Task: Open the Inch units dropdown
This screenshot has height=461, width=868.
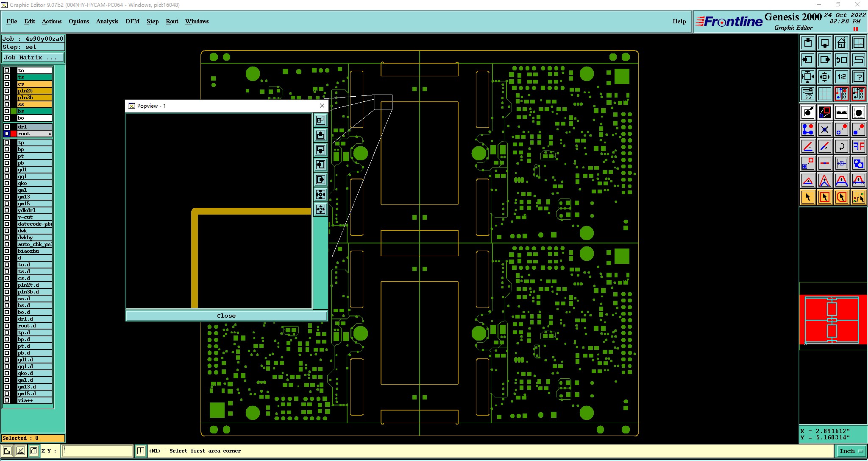Action: [851, 451]
